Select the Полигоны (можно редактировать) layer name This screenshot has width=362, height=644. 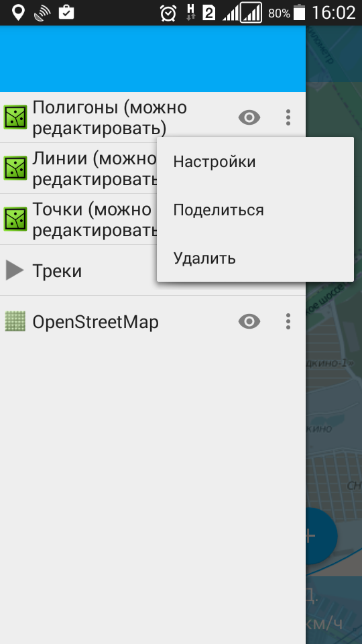(109, 118)
